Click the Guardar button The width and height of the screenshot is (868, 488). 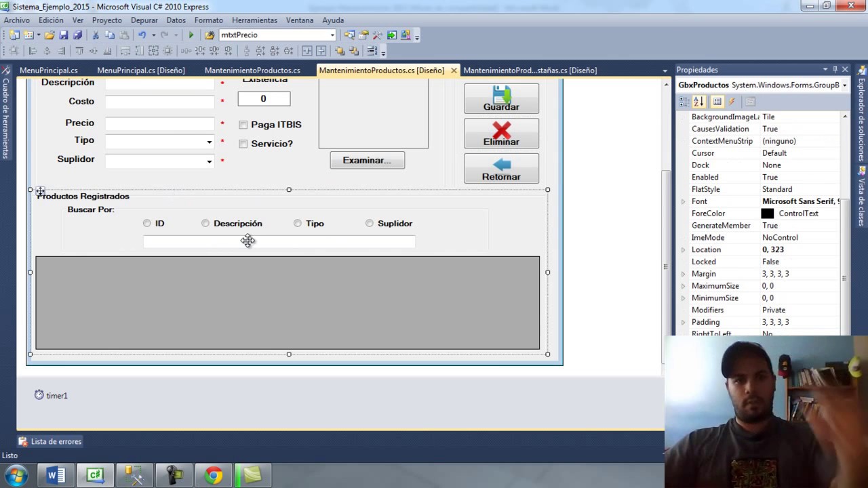pos(501,98)
